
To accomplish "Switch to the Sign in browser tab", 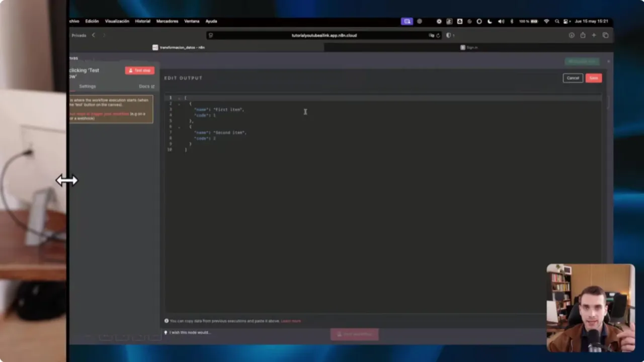I will [x=469, y=47].
